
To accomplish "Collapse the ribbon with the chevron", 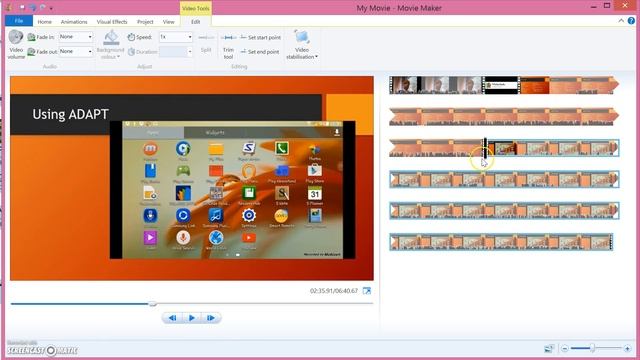I will point(621,20).
